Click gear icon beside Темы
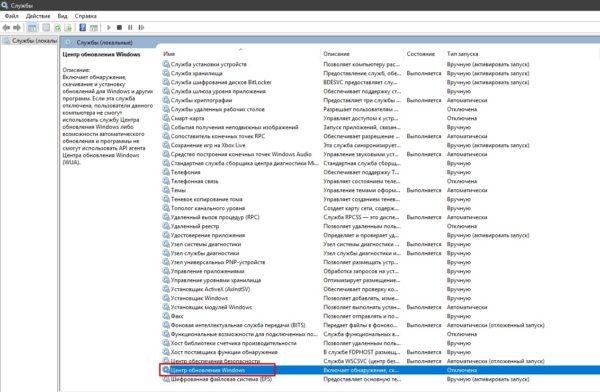Image resolution: width=600 pixels, height=392 pixels. 166,190
